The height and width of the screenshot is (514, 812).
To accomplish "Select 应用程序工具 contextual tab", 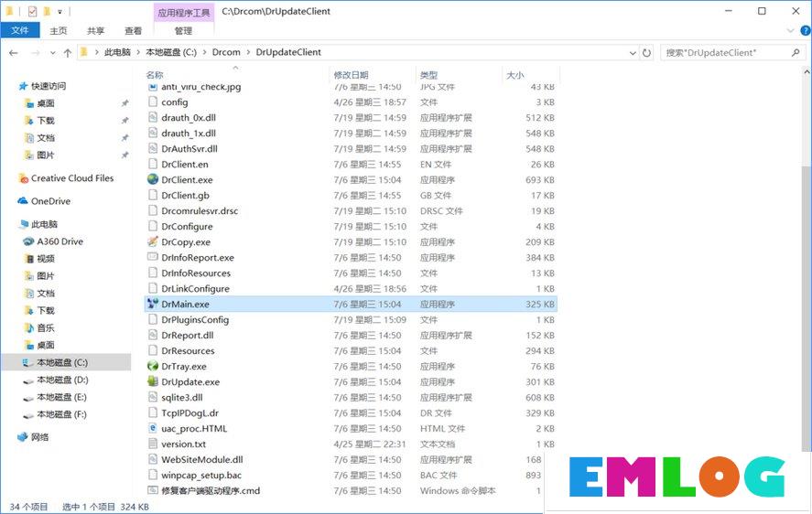I will coord(184,13).
